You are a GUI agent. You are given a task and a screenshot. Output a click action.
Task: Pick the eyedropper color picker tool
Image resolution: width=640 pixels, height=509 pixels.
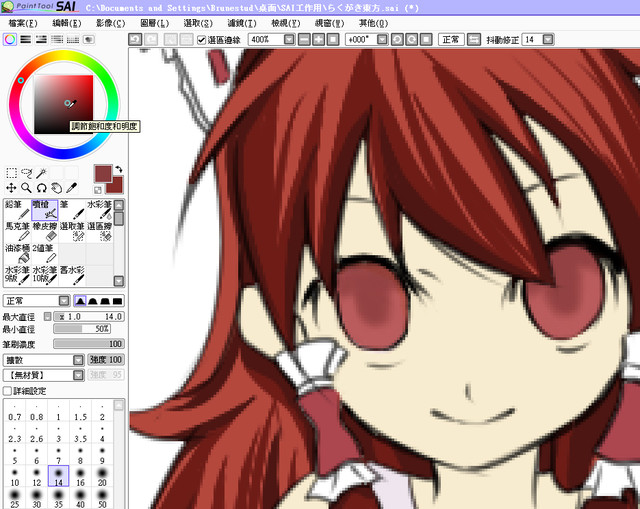(73, 187)
